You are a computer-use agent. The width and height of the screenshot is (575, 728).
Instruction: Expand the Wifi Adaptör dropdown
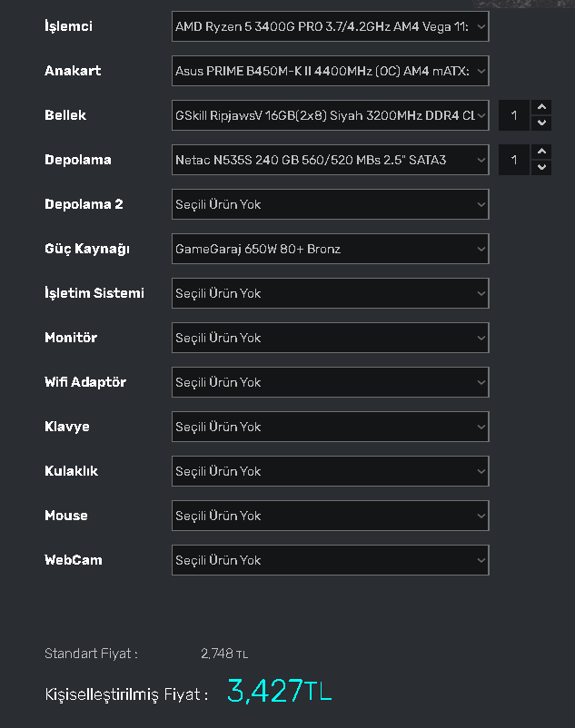(x=330, y=382)
